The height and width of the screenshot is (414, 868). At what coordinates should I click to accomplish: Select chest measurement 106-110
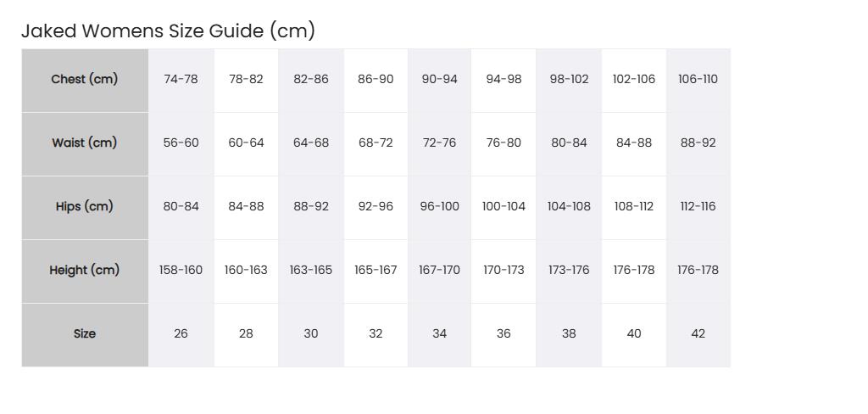coord(698,80)
